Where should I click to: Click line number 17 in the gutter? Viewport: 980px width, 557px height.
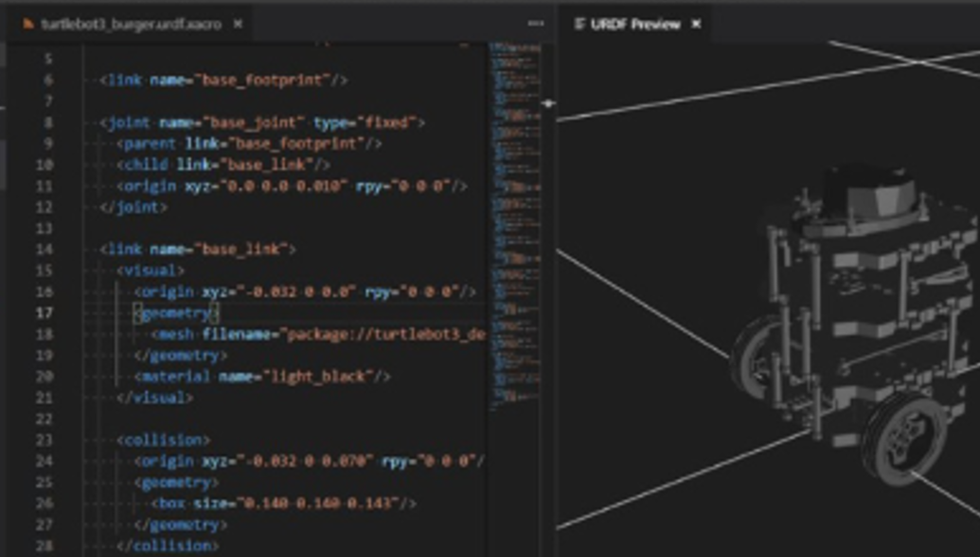point(45,313)
